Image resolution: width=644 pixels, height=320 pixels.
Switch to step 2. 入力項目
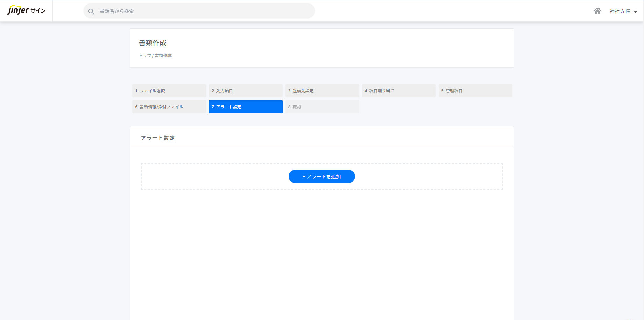246,91
